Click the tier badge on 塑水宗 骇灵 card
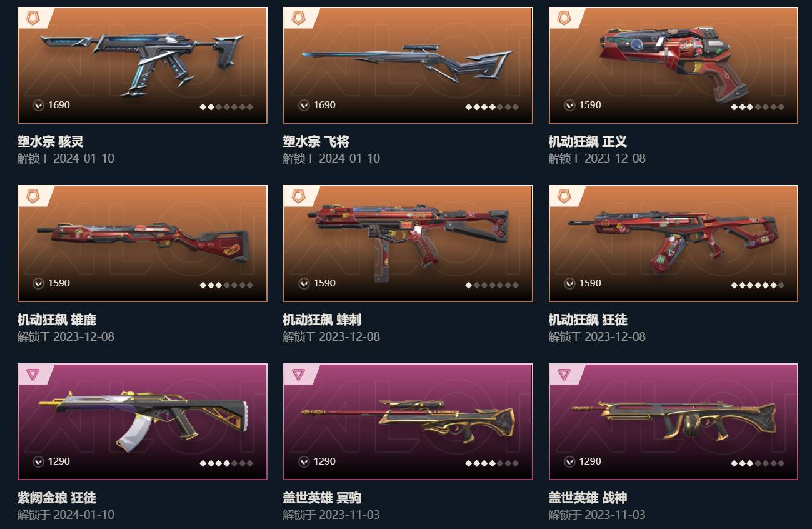The height and width of the screenshot is (529, 812). click(33, 18)
